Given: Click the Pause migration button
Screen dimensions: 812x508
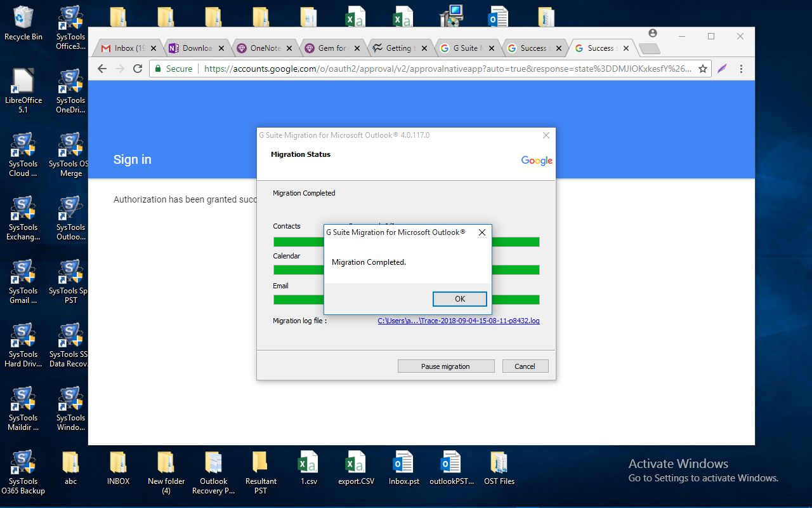Looking at the screenshot, I should pyautogui.click(x=446, y=366).
